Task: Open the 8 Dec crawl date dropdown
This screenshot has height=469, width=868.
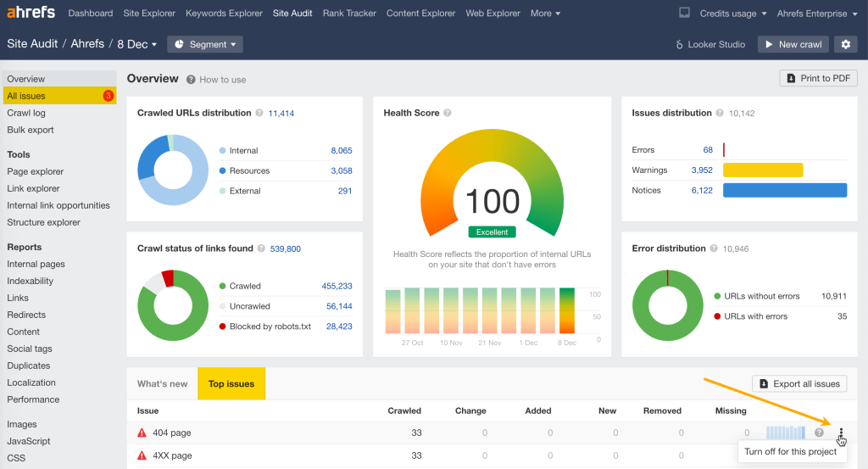Action: (137, 44)
